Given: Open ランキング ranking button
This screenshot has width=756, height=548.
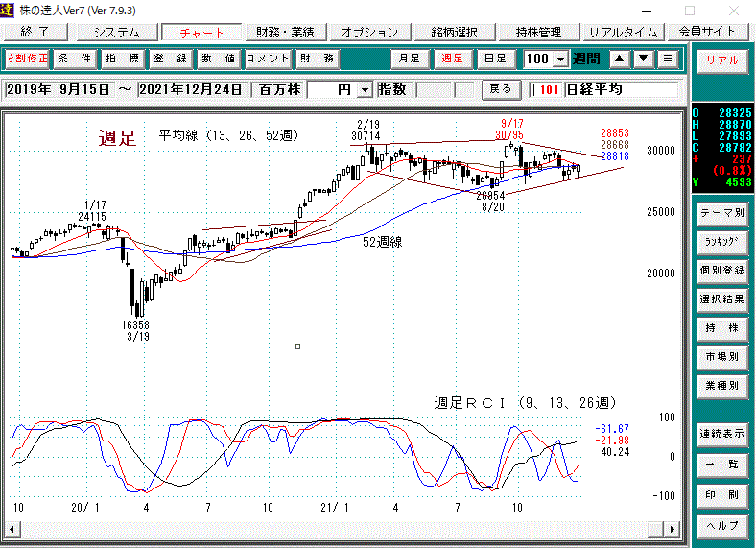Looking at the screenshot, I should [x=721, y=242].
